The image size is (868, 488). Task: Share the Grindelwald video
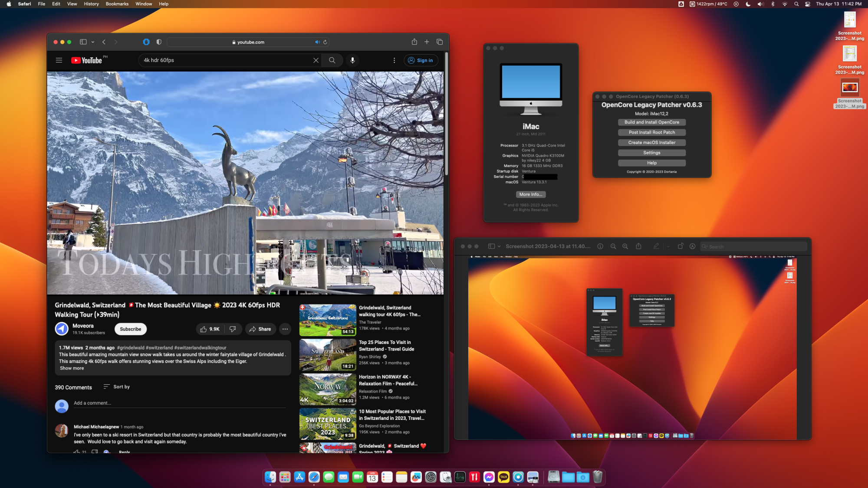click(260, 329)
